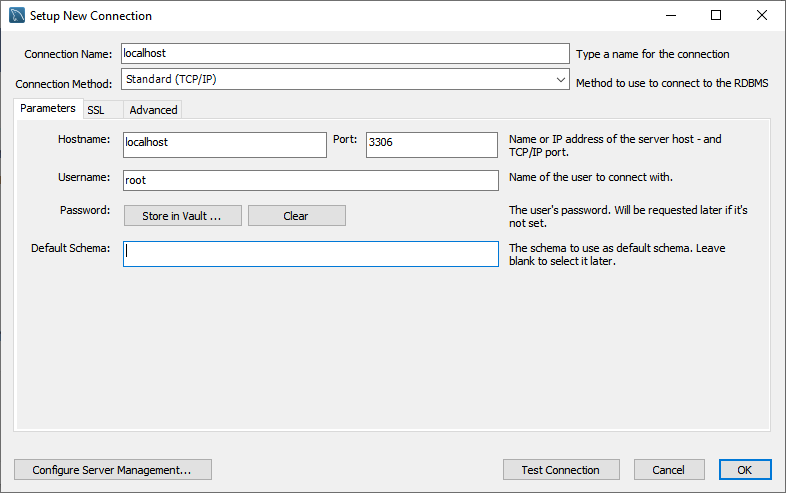Screen dimensions: 786x493
Task: Select the Advanced tab
Action: 153,110
